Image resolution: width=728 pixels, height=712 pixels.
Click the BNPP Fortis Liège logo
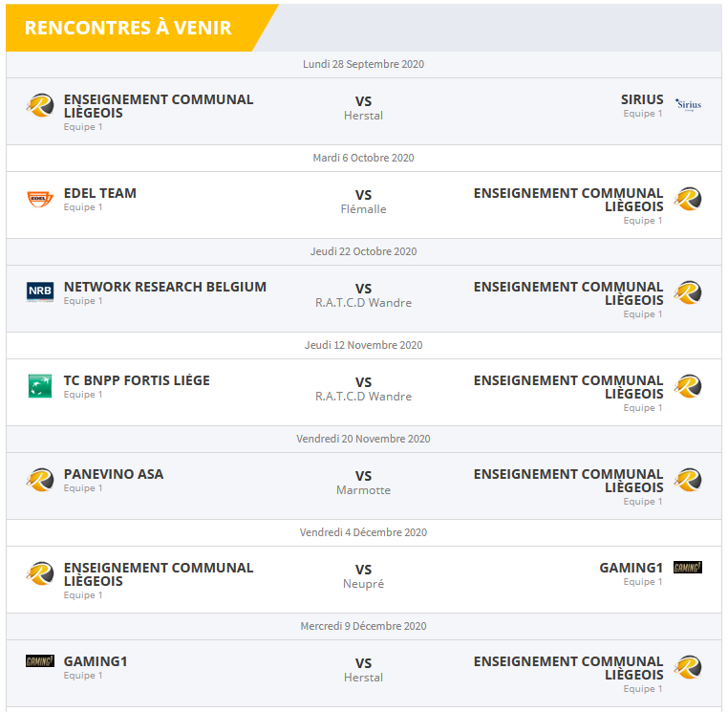(40, 386)
